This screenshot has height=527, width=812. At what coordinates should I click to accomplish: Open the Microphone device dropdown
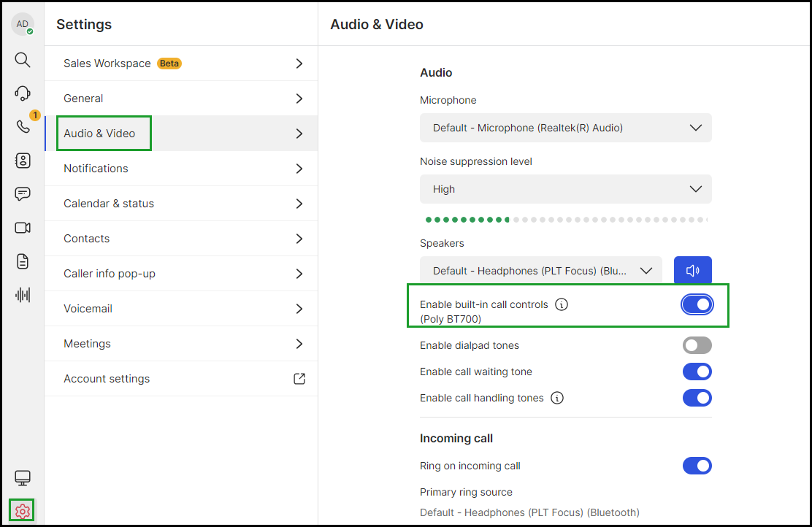(565, 128)
